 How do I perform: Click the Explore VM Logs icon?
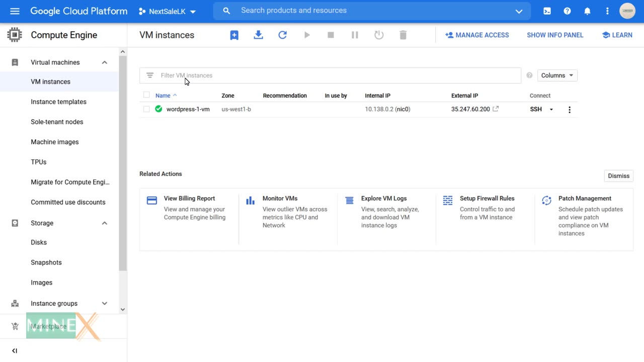click(x=349, y=201)
